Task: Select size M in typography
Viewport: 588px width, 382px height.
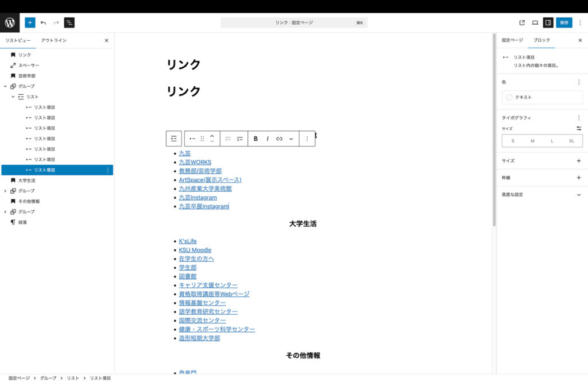Action: coord(532,141)
